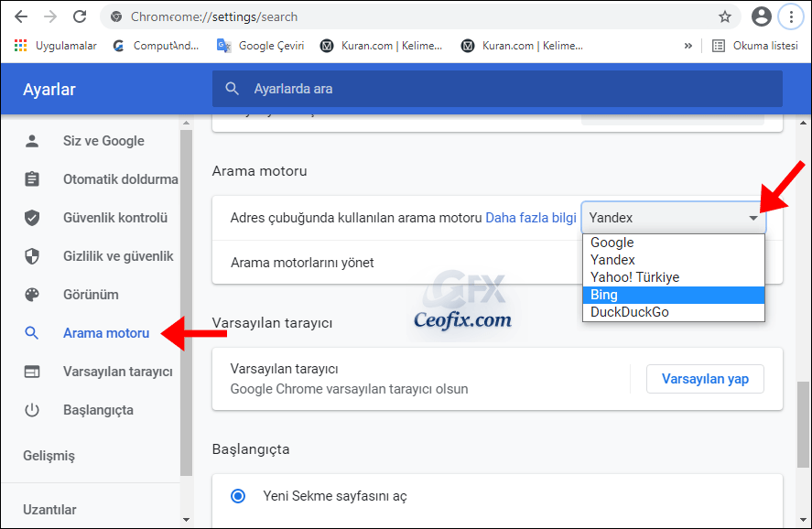Choose Yandex from the search engine list

(x=673, y=260)
